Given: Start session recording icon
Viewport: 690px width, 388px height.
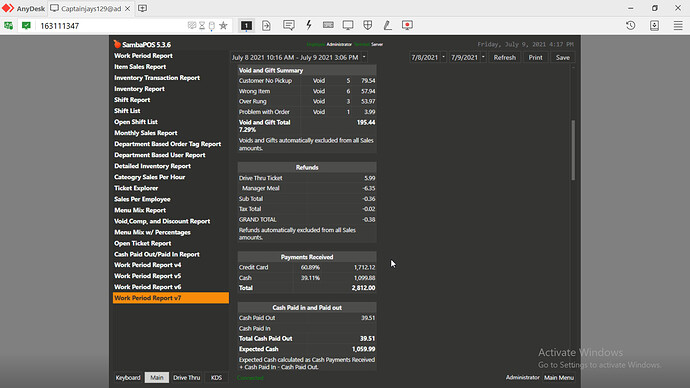Looking at the screenshot, I should pos(407,26).
